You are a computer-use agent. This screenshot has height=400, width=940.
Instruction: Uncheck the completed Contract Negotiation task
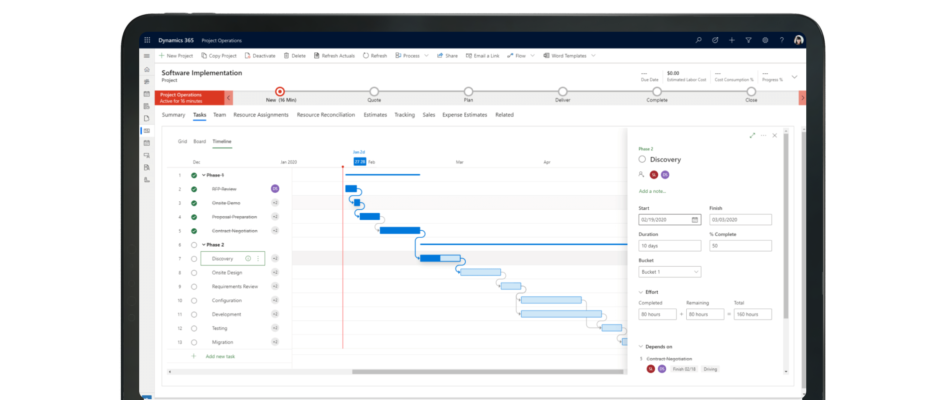tap(194, 231)
